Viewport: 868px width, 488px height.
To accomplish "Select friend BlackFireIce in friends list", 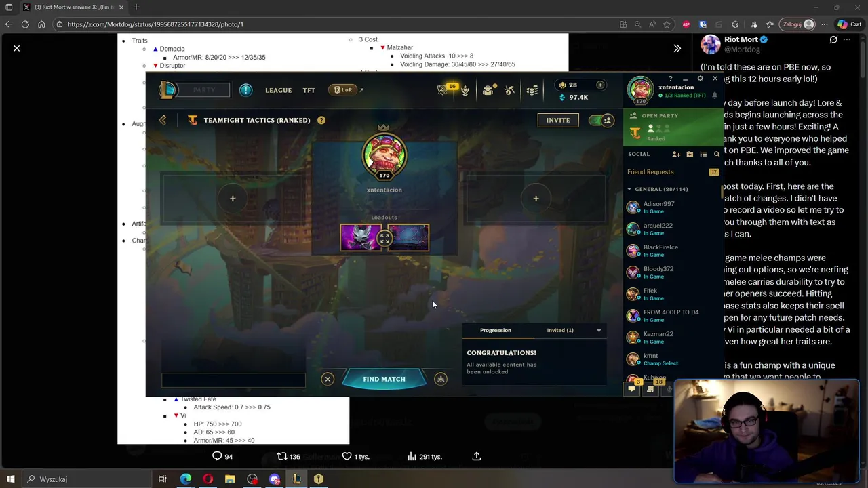I will pos(672,251).
